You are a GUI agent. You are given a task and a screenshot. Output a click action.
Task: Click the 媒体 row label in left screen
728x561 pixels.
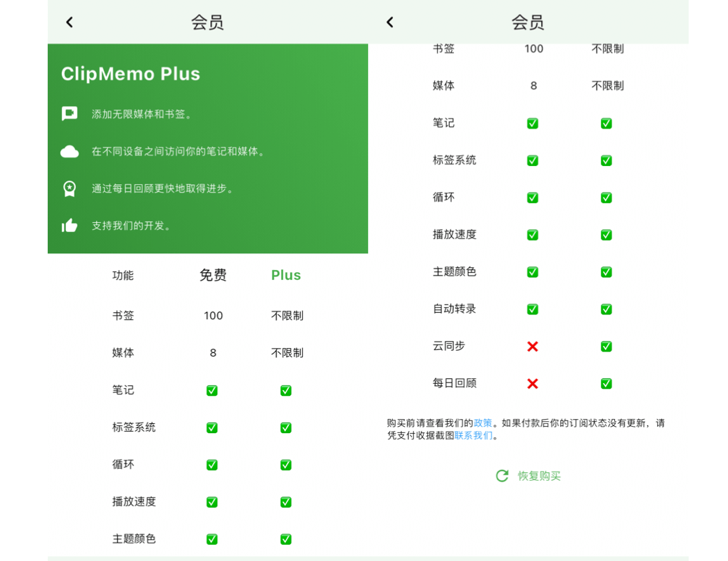click(x=123, y=353)
